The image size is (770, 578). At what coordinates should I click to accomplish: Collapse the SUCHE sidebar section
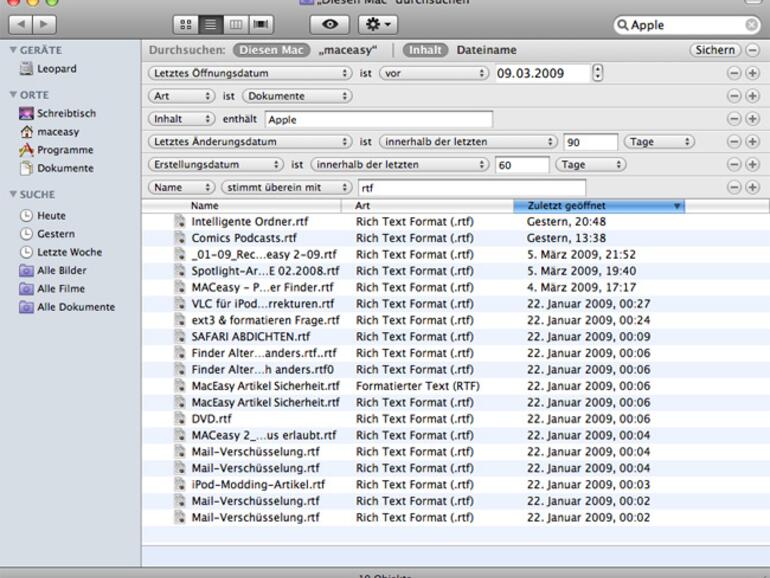tap(13, 195)
